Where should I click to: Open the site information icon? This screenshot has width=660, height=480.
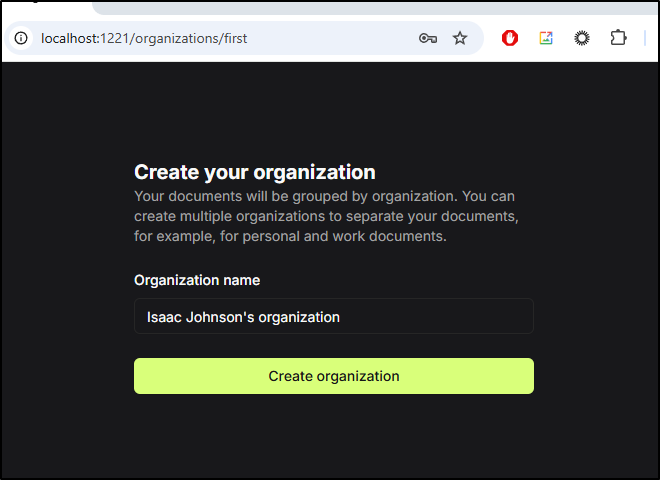(x=21, y=38)
